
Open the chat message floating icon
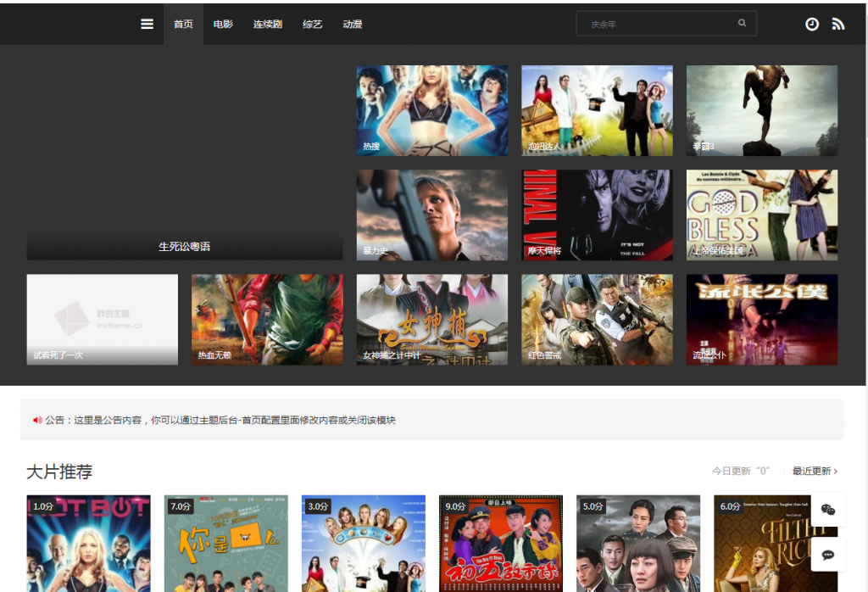coord(828,555)
